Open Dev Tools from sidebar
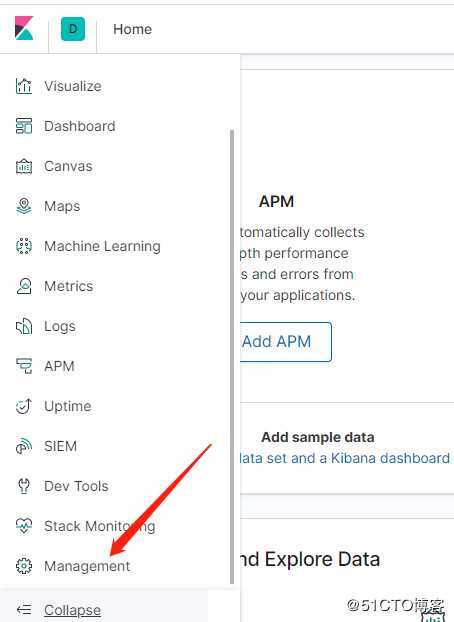The image size is (454, 622). coord(76,486)
